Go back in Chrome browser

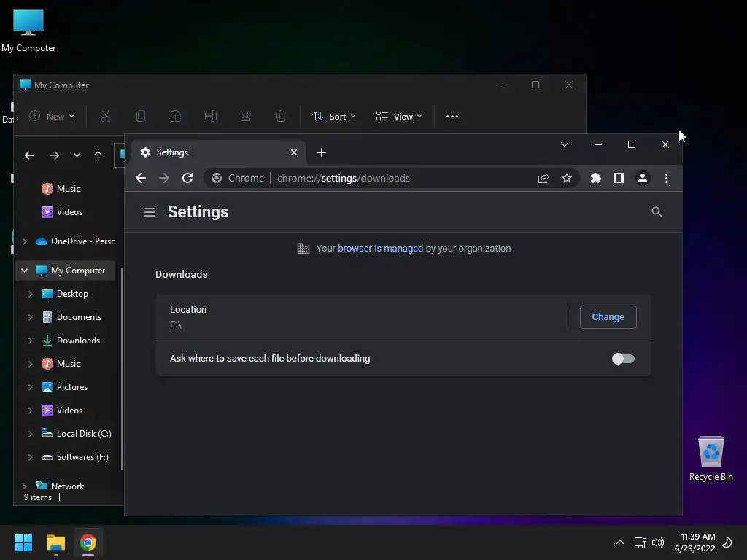tap(141, 178)
